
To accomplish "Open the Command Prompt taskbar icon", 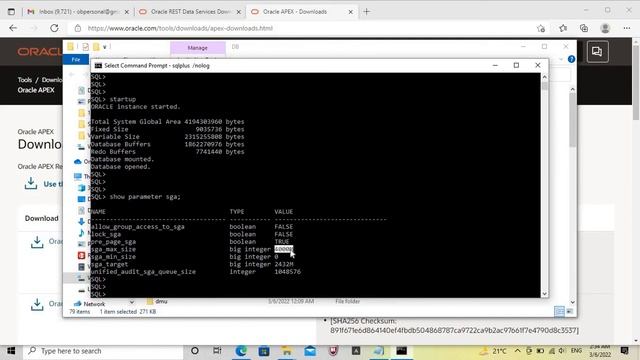I will pyautogui.click(x=402, y=351).
